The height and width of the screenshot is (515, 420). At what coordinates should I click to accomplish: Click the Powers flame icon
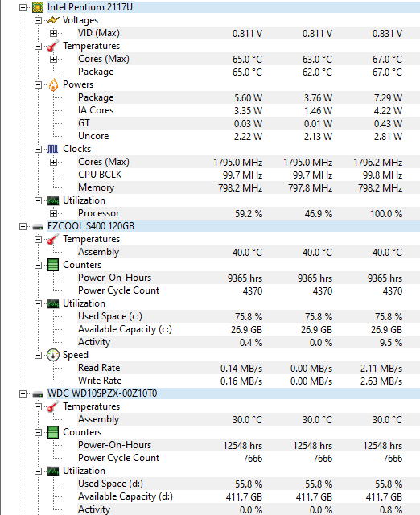coord(53,84)
